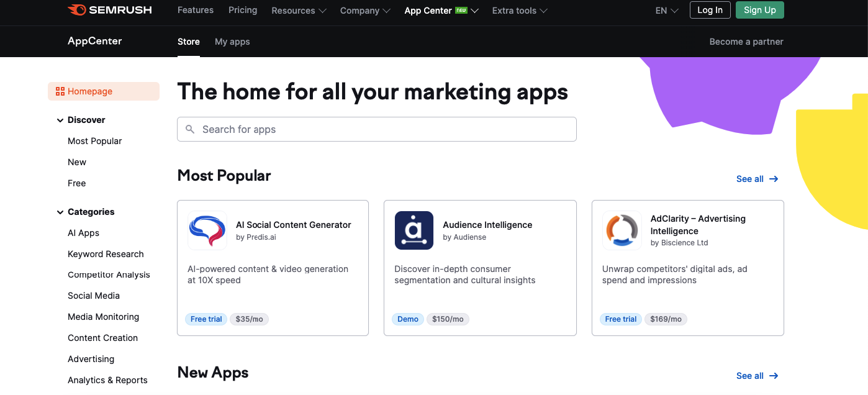Click the Free trial badge on Predis.ai card
Screen dimensions: 868x395
[206, 319]
